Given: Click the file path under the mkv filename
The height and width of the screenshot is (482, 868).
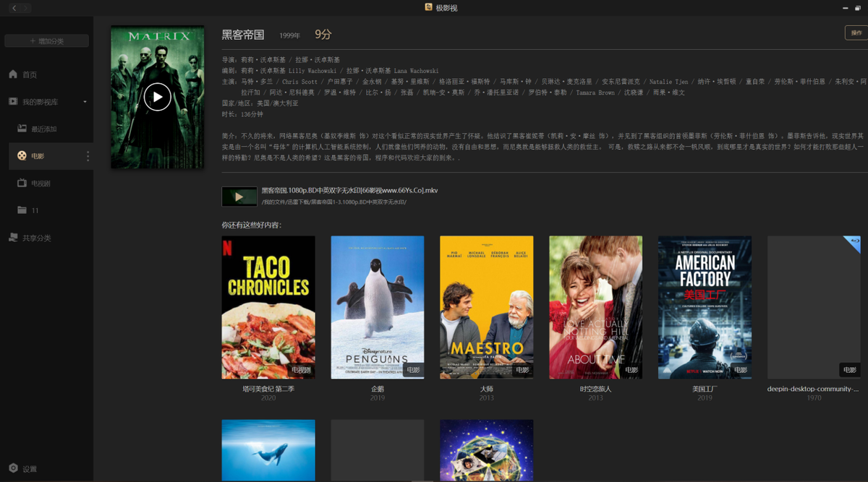Looking at the screenshot, I should pos(334,202).
